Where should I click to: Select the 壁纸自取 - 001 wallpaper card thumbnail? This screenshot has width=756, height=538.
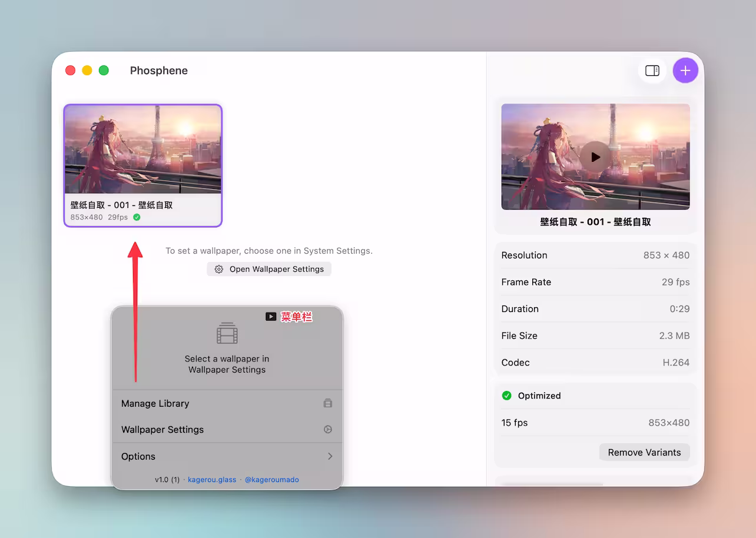[143, 150]
